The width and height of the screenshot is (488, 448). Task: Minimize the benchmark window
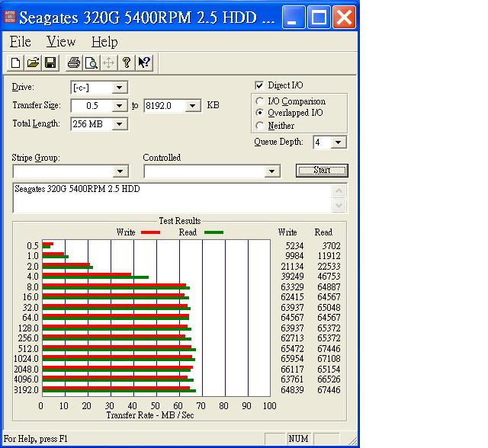pyautogui.click(x=294, y=17)
